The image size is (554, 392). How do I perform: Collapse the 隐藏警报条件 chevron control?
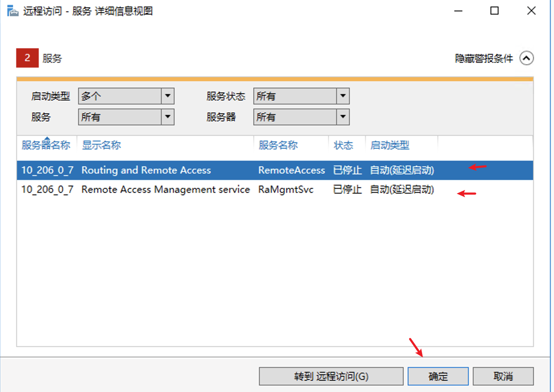527,58
